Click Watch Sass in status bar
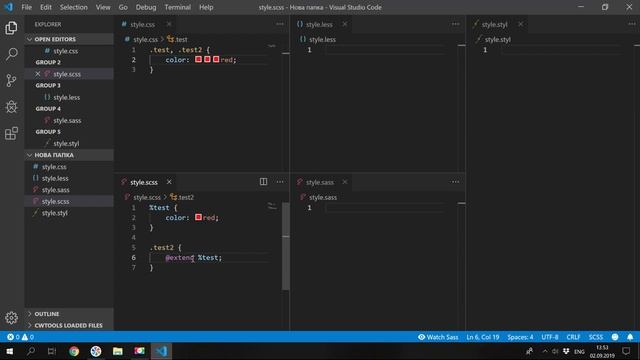The height and width of the screenshot is (360, 640). pyautogui.click(x=438, y=337)
